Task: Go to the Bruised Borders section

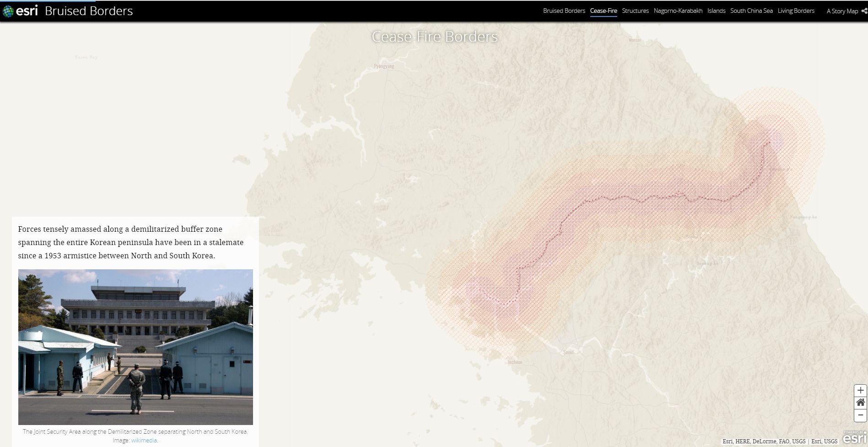Action: [x=564, y=11]
